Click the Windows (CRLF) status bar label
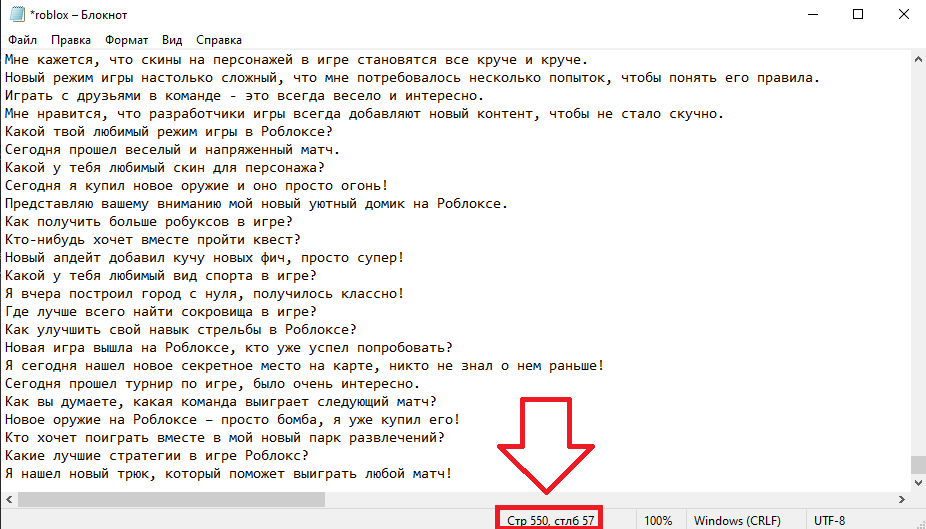 [736, 520]
